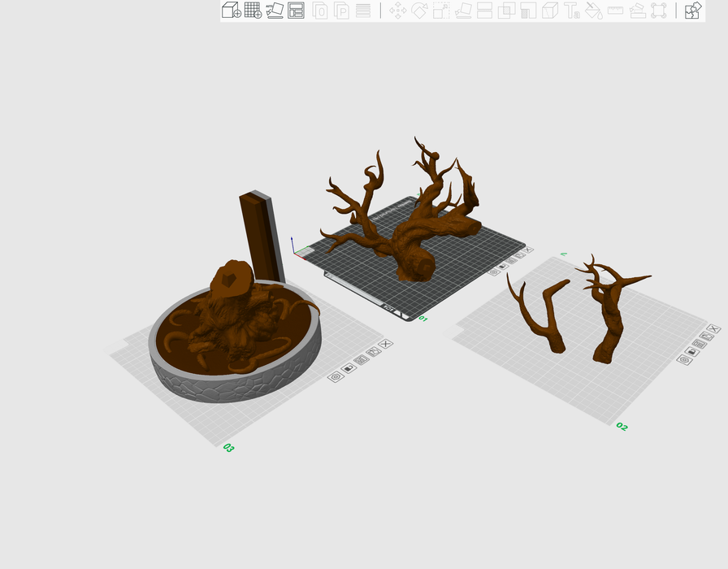The height and width of the screenshot is (569, 728).
Task: Select the Move tool
Action: 397,11
